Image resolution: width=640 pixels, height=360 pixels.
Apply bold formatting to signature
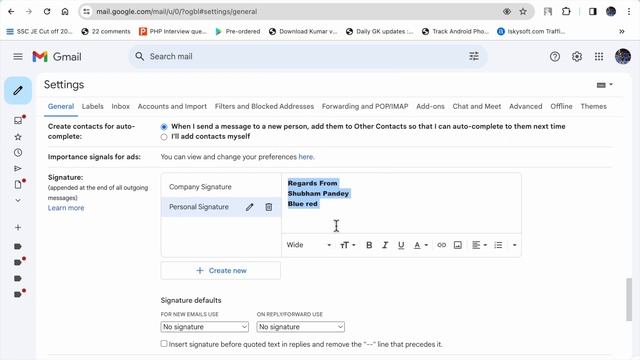pos(369,245)
